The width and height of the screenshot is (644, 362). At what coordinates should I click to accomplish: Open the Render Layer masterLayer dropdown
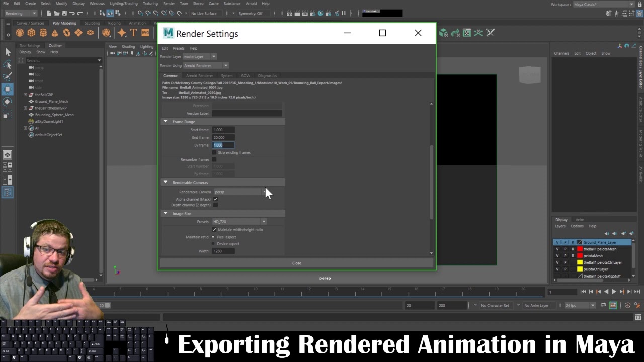200,57
